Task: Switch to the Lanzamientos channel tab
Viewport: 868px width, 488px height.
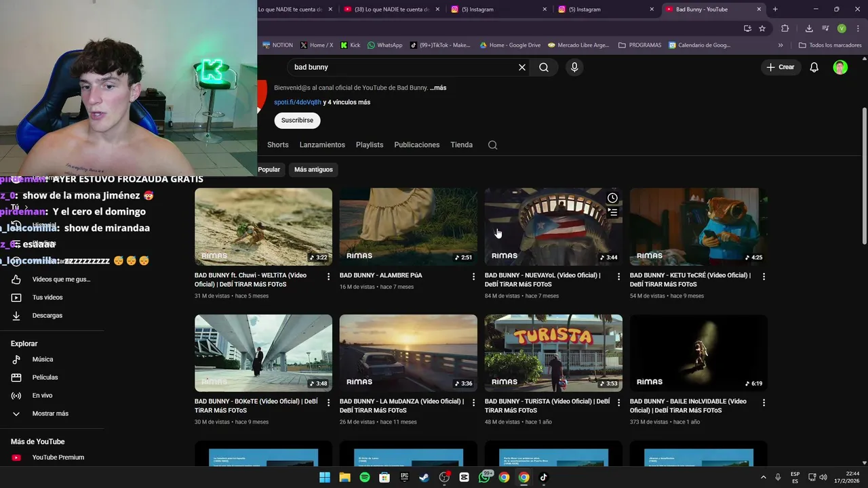Action: [x=322, y=145]
